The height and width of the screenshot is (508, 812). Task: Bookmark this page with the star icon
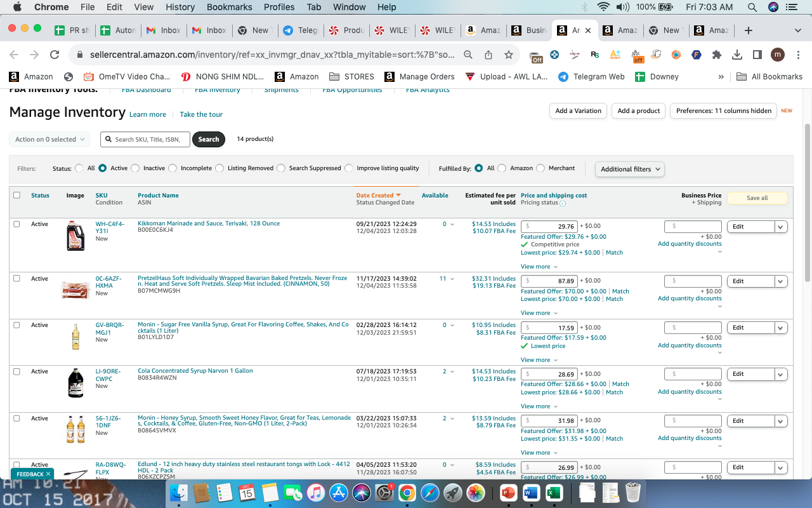coord(509,55)
